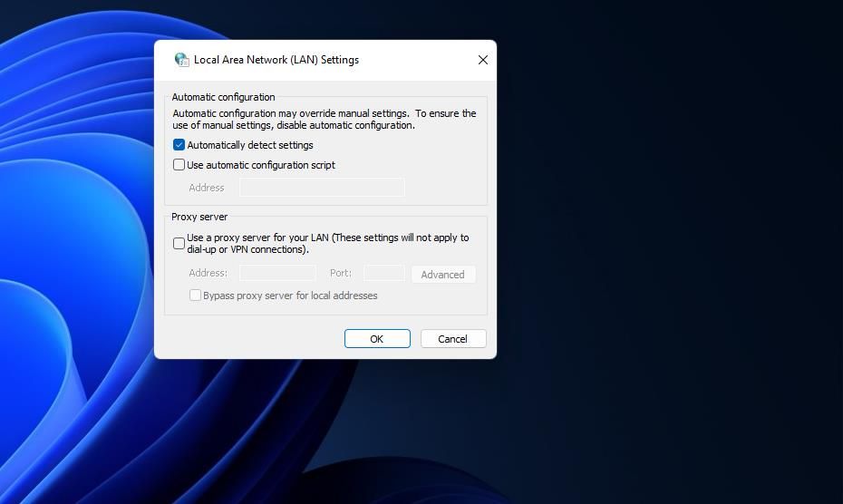Click the Address: label in the Proxy server section
The image size is (843, 504).
click(x=208, y=273)
